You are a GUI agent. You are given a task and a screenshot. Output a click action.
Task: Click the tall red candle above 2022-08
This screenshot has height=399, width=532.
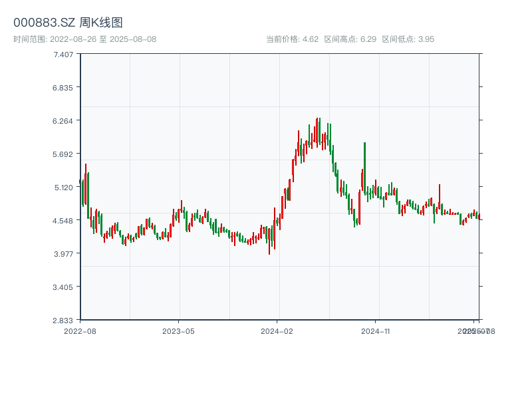pyautogui.click(x=85, y=183)
